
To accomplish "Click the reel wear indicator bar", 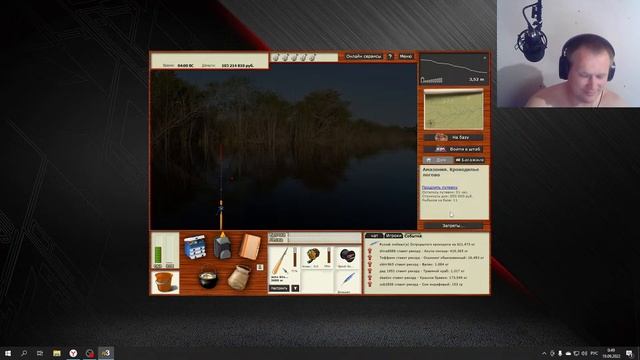I will 328,256.
